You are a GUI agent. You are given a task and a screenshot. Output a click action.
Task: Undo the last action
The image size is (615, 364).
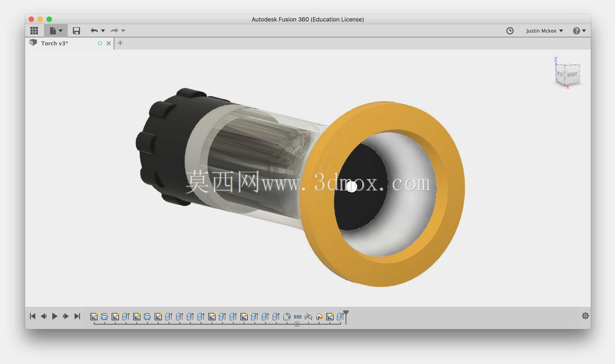[94, 31]
